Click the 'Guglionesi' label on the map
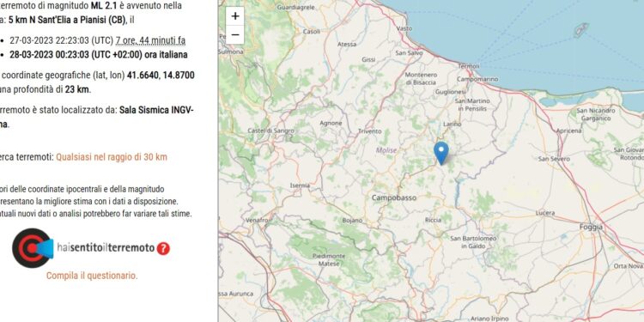This screenshot has height=322, width=644. 451,92
